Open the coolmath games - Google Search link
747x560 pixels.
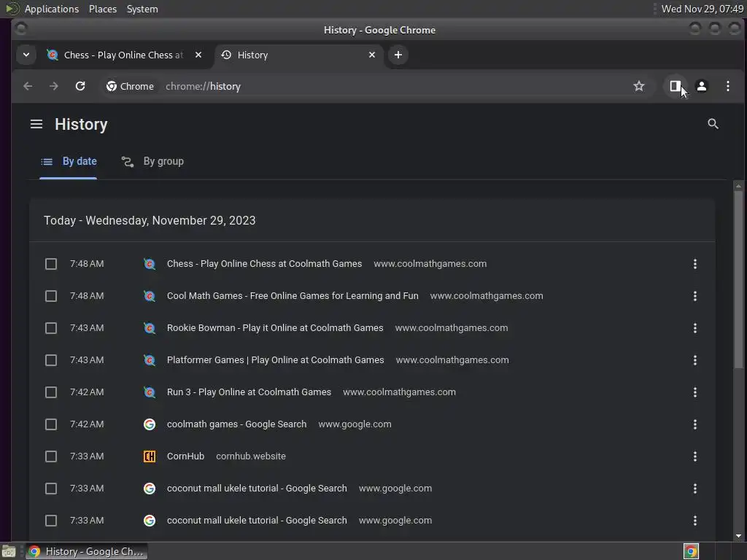click(237, 424)
